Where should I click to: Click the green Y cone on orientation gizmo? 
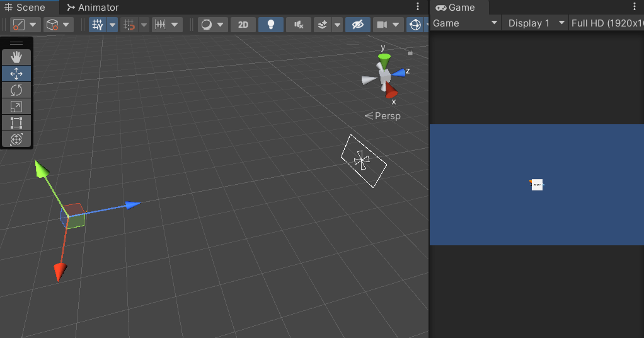384,61
